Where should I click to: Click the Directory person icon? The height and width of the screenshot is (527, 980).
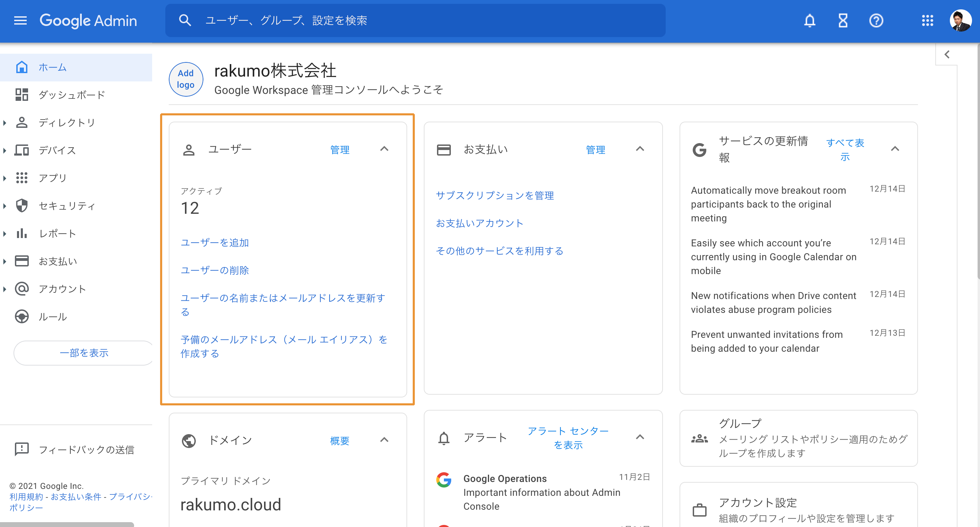point(22,123)
